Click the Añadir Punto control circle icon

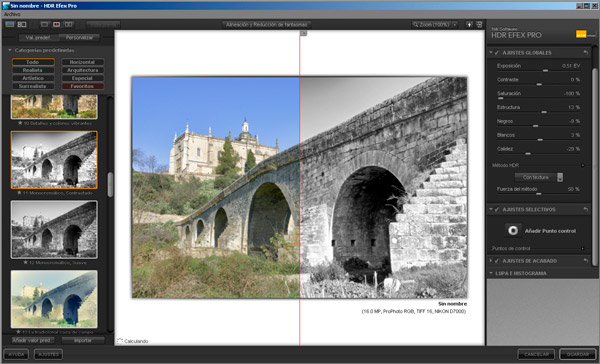point(513,230)
